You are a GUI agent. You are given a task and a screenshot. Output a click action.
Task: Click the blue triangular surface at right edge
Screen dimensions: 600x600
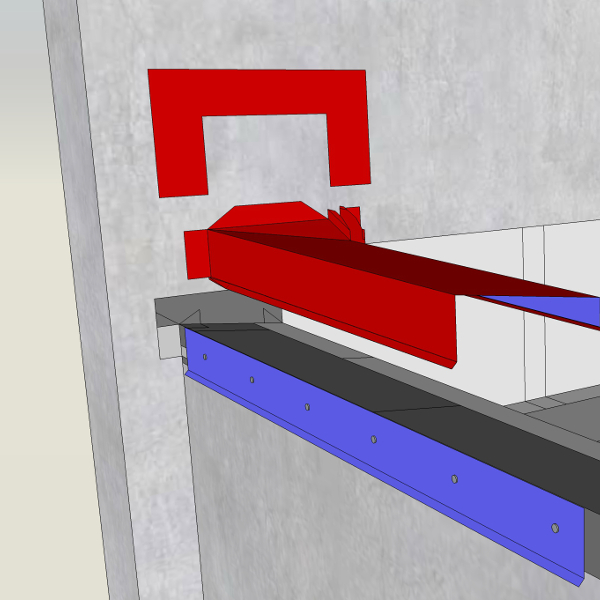pos(560,311)
